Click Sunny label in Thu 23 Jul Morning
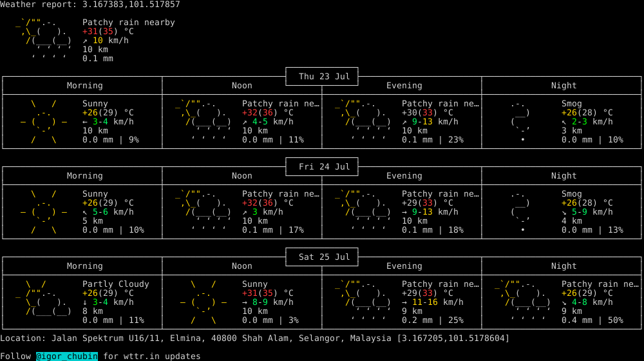Image resolution: width=644 pixels, height=361 pixels. pos(95,104)
